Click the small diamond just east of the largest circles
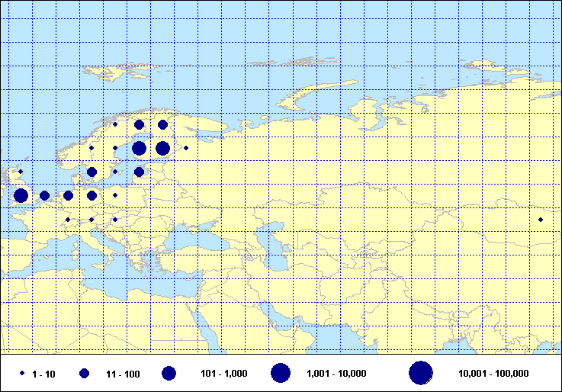Viewport: 562px width, 392px height. 186,148
